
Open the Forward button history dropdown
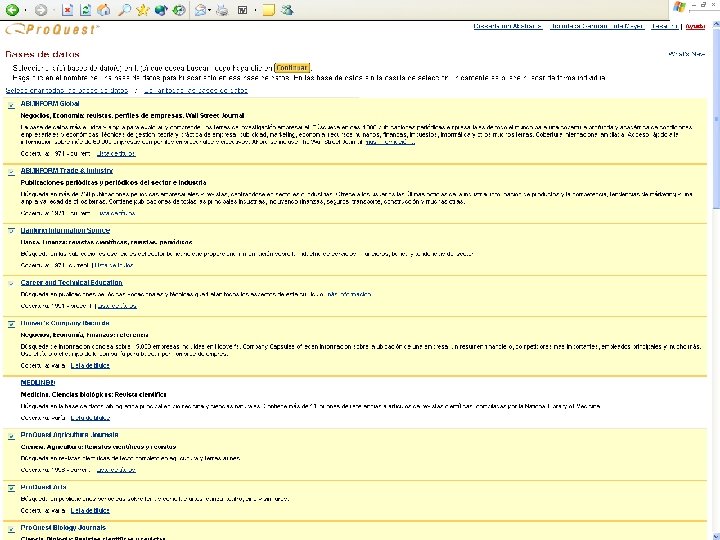coord(53,10)
